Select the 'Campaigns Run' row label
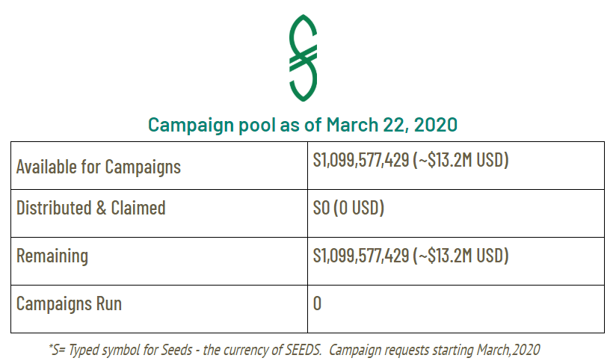Viewport: 616px width, 364px height. 69,303
